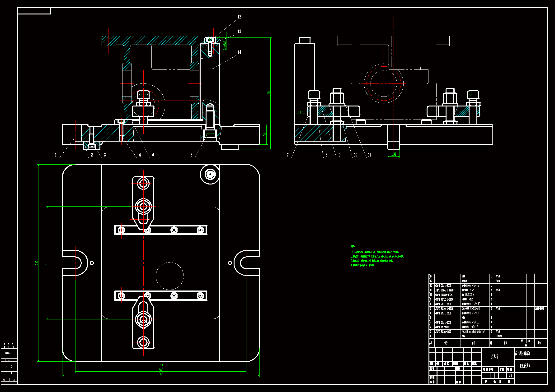Select the 30 base thickness dimension
Screen dimensions: 555x392
click(x=265, y=135)
